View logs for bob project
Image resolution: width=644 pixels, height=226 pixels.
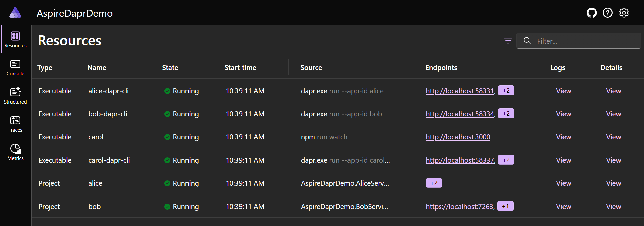pyautogui.click(x=563, y=207)
